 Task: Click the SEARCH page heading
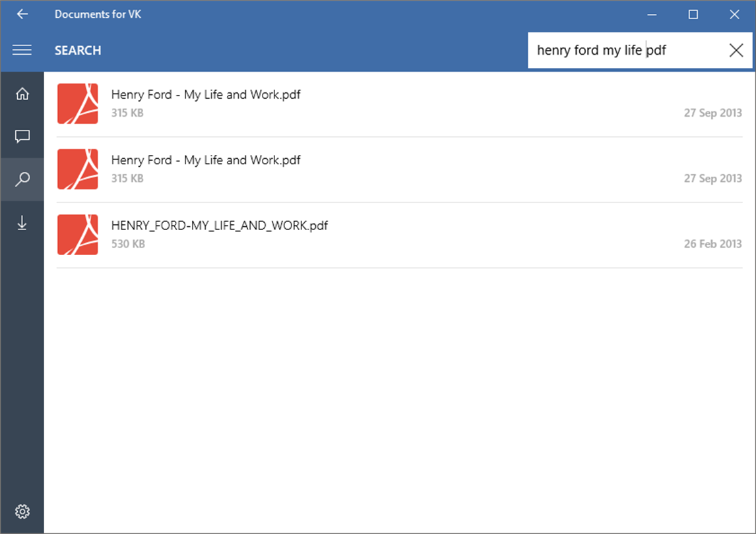[x=78, y=51]
